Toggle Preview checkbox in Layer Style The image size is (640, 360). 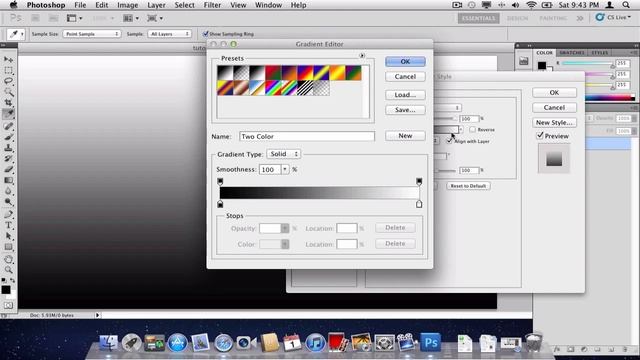pos(540,136)
